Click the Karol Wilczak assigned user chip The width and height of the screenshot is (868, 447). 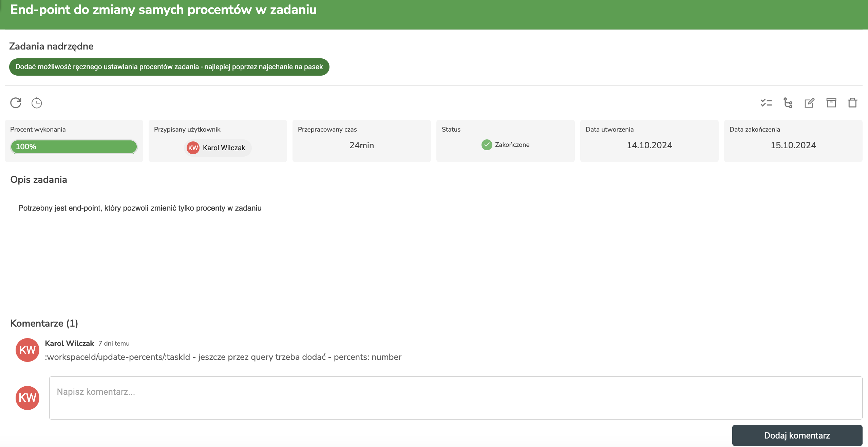218,148
